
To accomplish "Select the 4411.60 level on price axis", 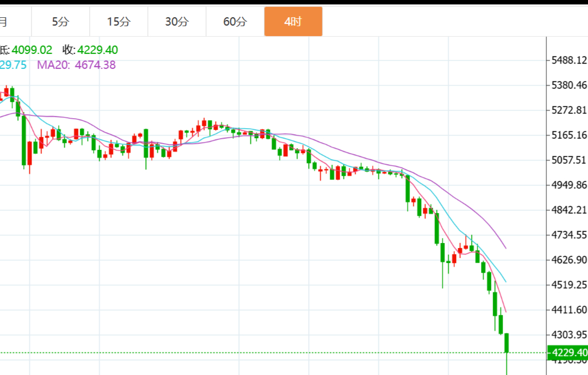I will [569, 310].
